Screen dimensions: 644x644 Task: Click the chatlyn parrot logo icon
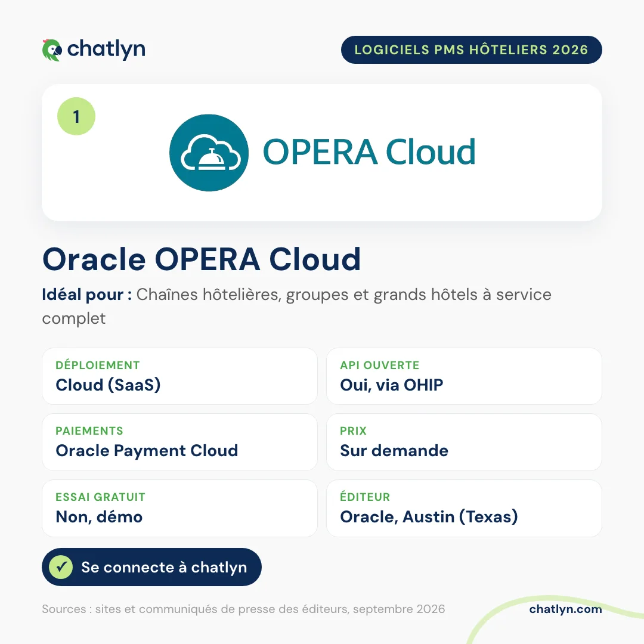coord(52,50)
